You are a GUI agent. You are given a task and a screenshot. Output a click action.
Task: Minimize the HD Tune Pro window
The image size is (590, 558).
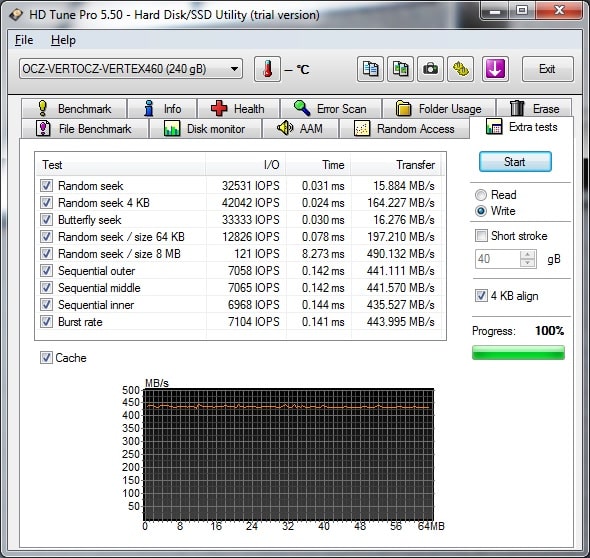pyautogui.click(x=494, y=11)
